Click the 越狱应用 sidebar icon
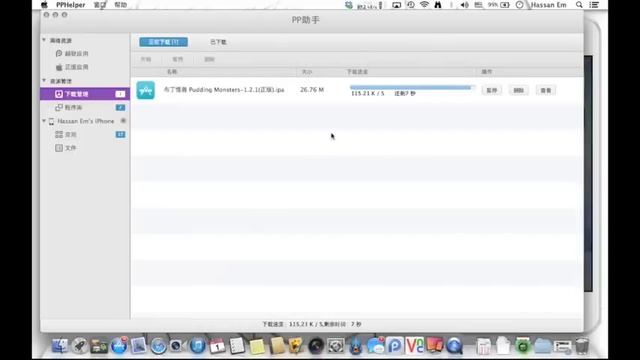 pyautogui.click(x=59, y=53)
